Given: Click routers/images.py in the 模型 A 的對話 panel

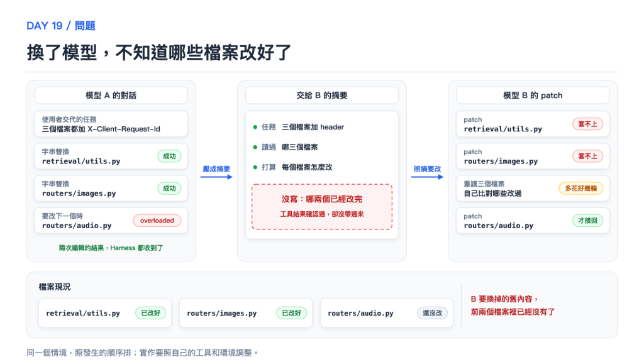Looking at the screenshot, I should (79, 194).
